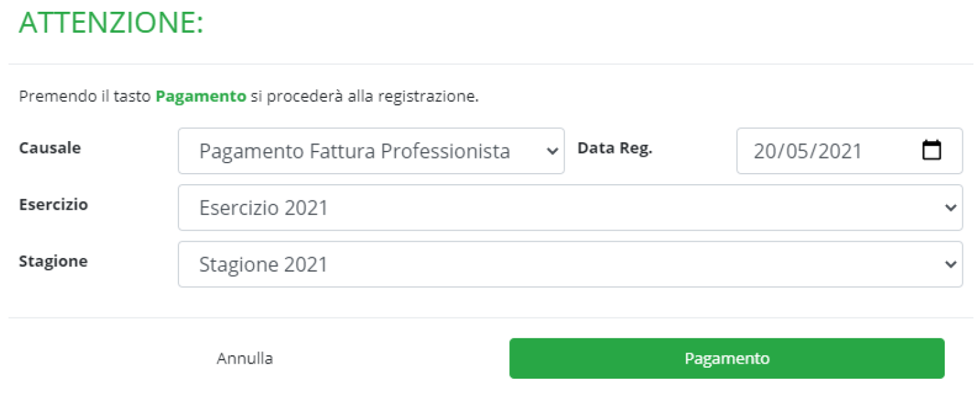Open the Causale dropdown
The width and height of the screenshot is (980, 397).
(x=354, y=151)
